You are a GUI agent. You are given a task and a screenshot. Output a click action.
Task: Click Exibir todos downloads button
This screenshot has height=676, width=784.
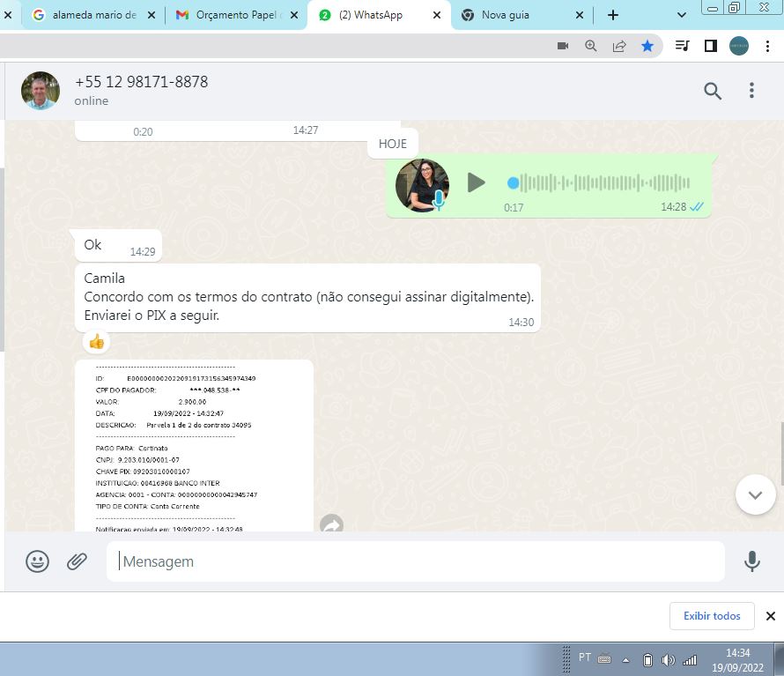tap(712, 616)
